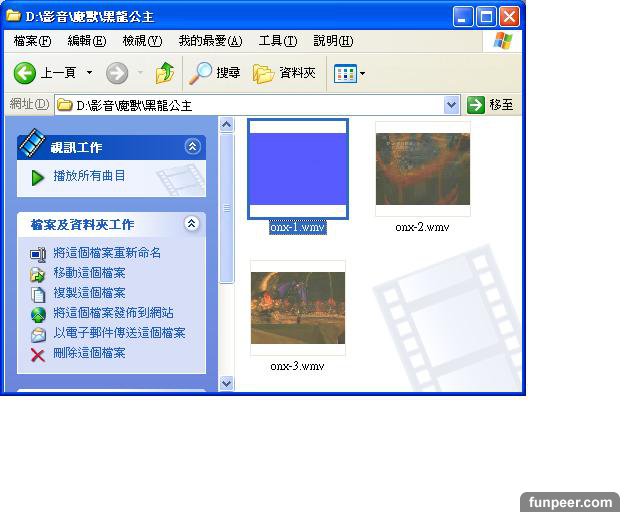Viewport: 640px width, 512px height.
Task: Click the red X delete file icon
Action: [38, 354]
